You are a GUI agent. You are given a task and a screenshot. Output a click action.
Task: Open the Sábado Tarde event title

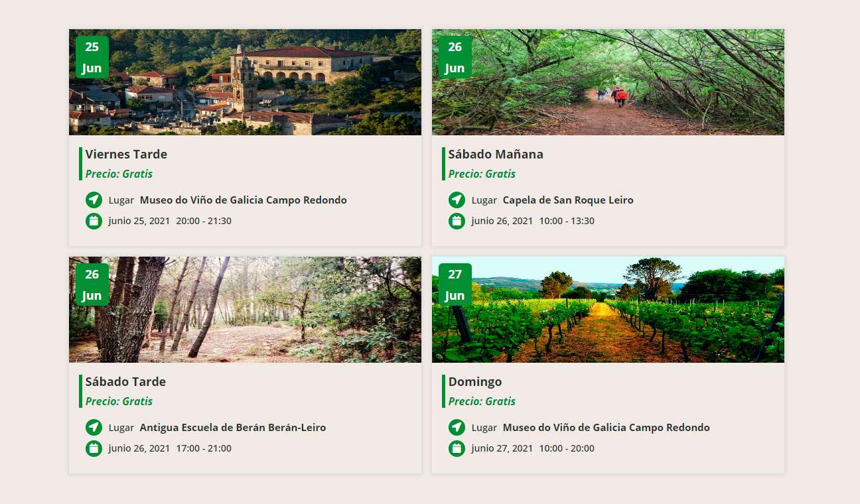click(125, 382)
